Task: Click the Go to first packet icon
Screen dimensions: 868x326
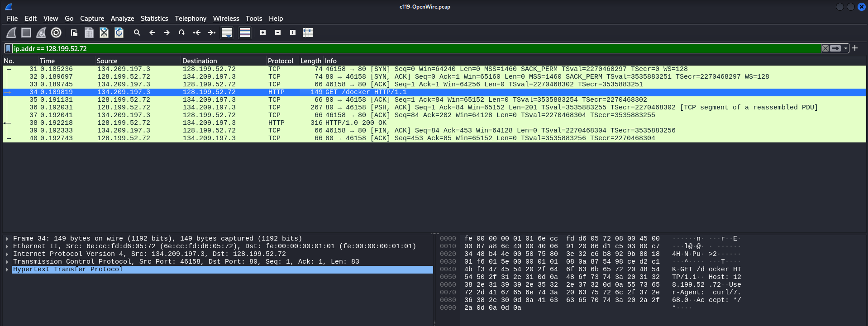Action: coord(197,33)
